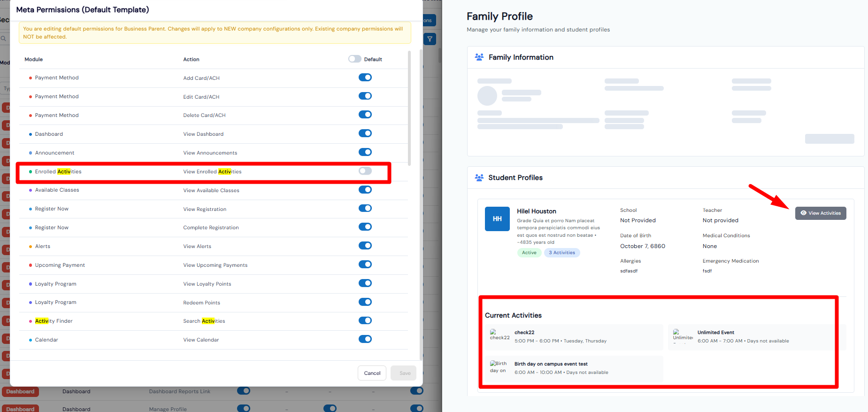The image size is (868, 412).
Task: Click the filter funnel icon button
Action: click(430, 39)
